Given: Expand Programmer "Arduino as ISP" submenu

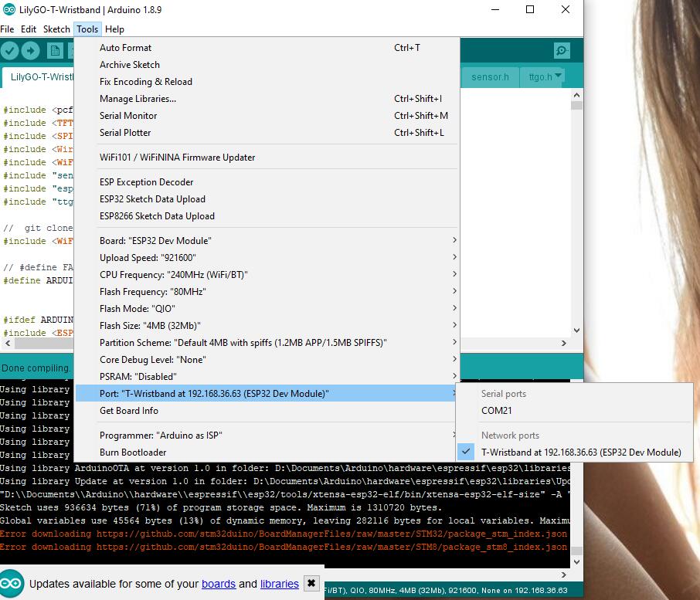Looking at the screenshot, I should (267, 435).
